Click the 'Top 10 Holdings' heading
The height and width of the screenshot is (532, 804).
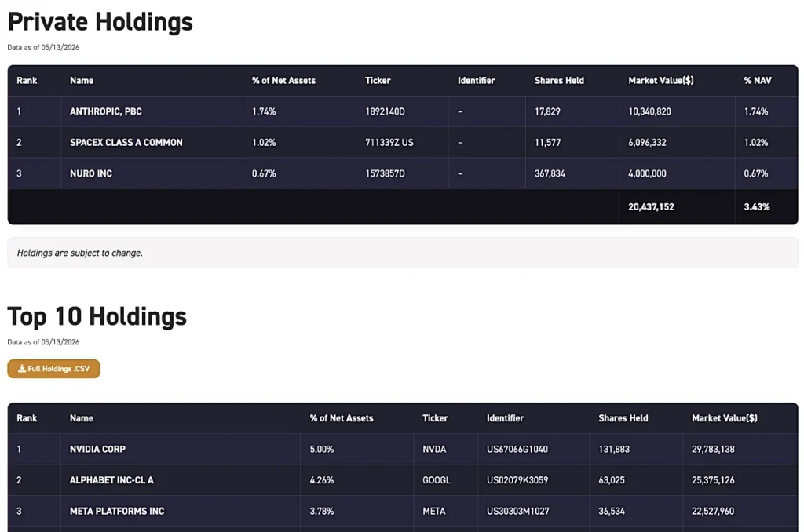[x=97, y=316]
